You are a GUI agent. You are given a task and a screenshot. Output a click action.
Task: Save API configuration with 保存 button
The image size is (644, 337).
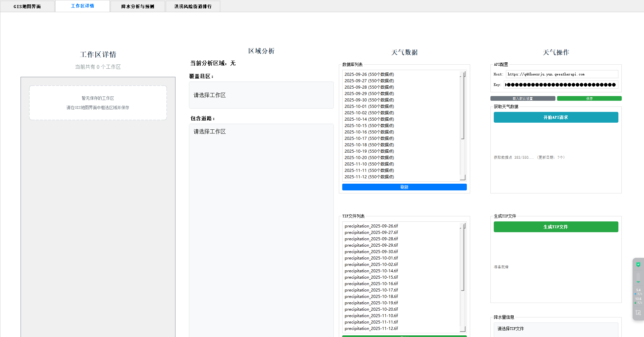click(x=589, y=98)
